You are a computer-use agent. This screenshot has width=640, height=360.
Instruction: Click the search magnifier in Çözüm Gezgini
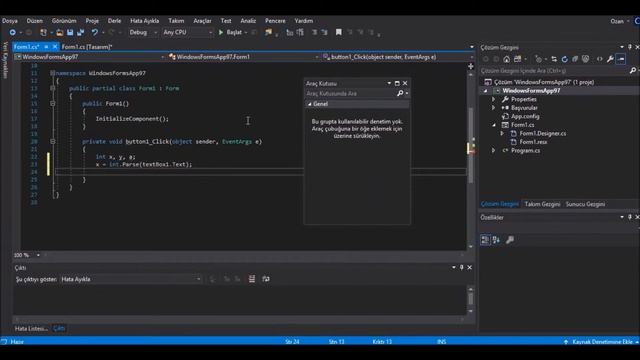point(633,71)
